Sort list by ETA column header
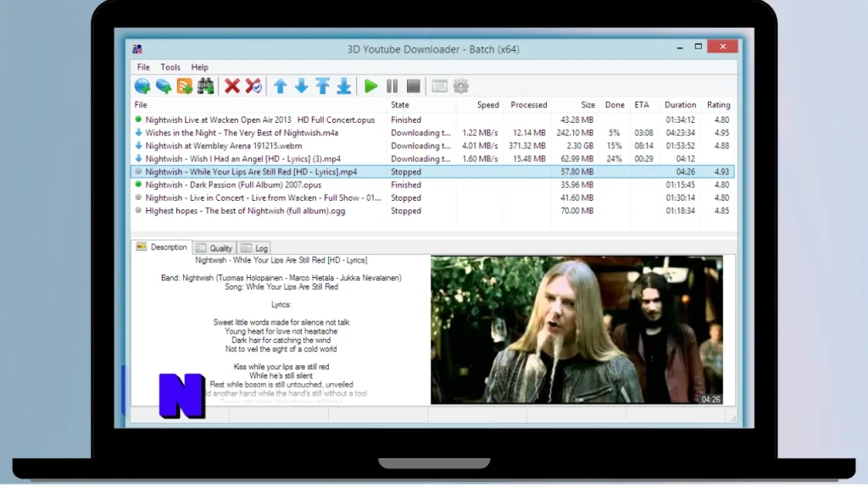The height and width of the screenshot is (488, 868). pos(642,104)
